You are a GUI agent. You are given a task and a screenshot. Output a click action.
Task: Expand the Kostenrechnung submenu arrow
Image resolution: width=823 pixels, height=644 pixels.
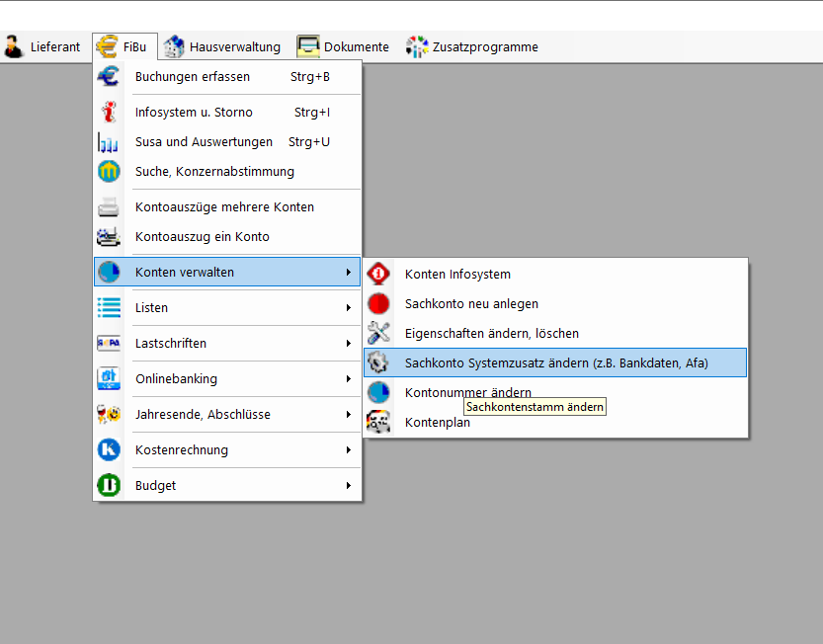(348, 449)
